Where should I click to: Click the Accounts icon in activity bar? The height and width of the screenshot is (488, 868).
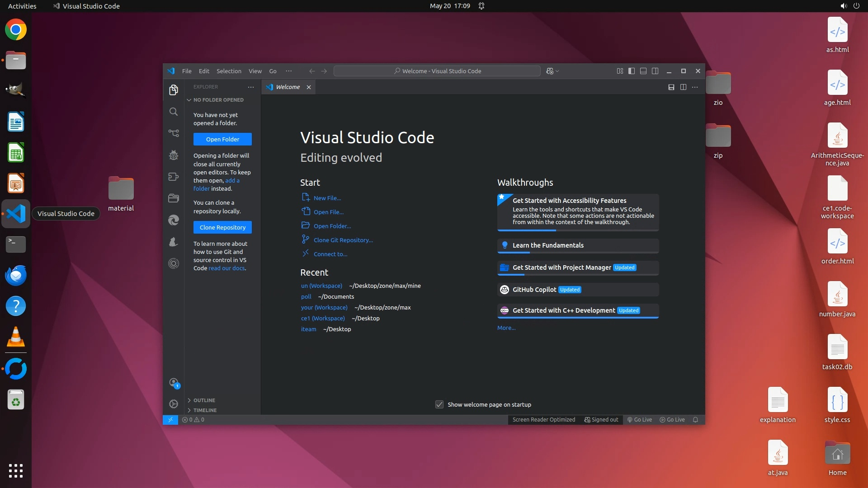coord(174,383)
